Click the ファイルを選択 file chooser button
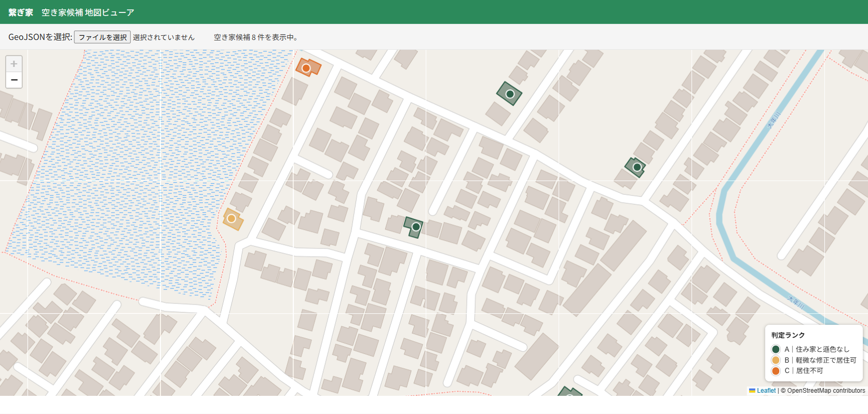 (x=102, y=37)
